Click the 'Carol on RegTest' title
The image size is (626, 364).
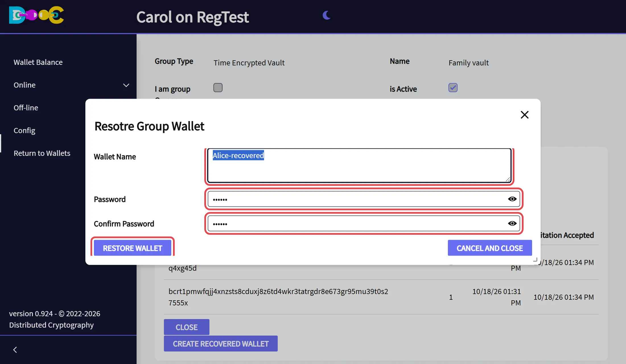click(x=193, y=17)
